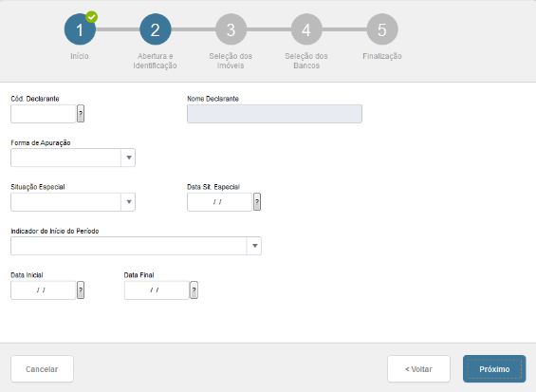Click the Cancelar button

42,368
